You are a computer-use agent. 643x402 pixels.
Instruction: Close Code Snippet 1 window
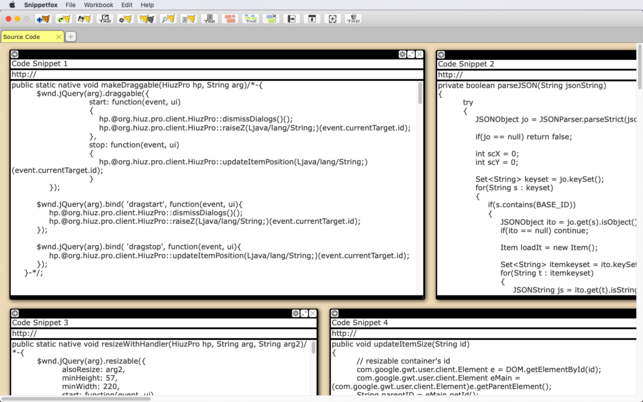tap(420, 54)
